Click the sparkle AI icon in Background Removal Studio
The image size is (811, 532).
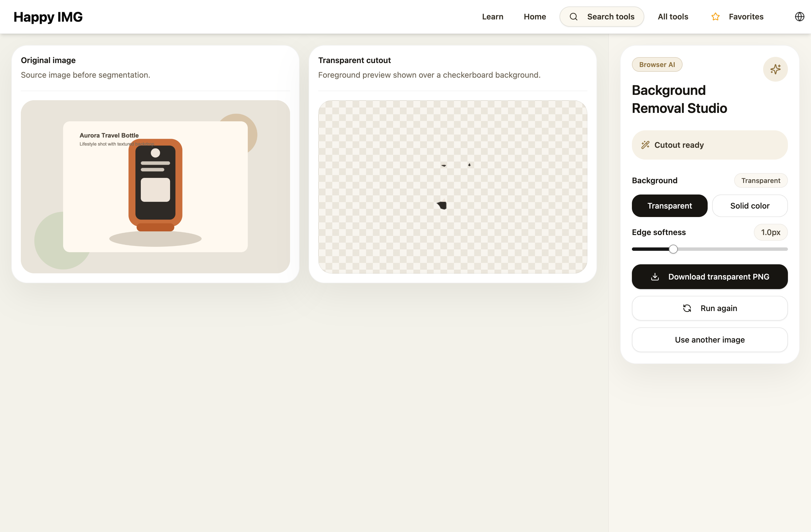(775, 69)
